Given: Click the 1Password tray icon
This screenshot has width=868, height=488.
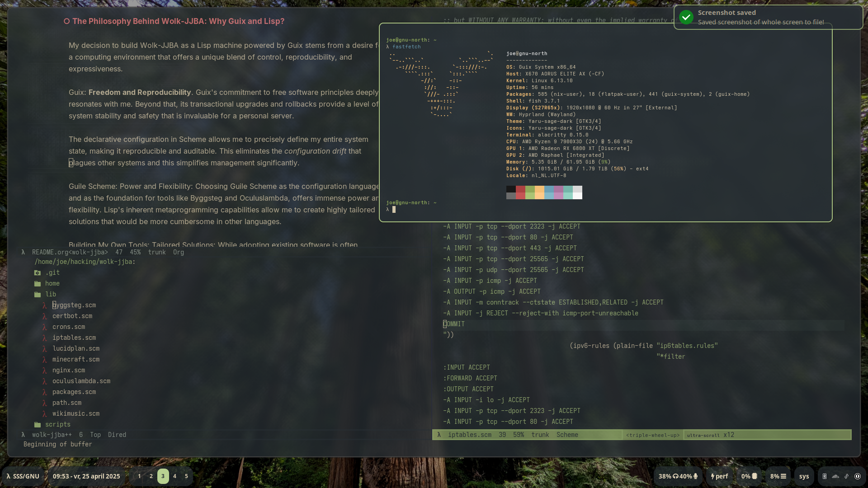Looking at the screenshot, I should pyautogui.click(x=858, y=476).
